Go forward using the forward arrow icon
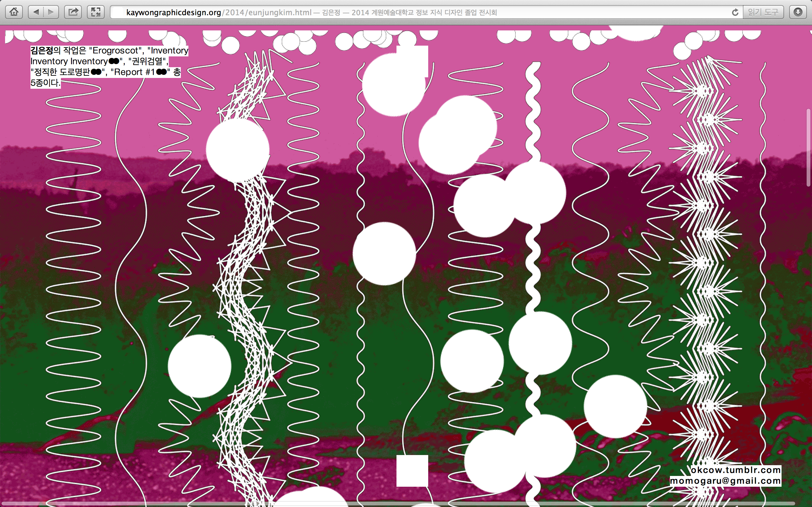The height and width of the screenshot is (507, 812). coord(50,12)
